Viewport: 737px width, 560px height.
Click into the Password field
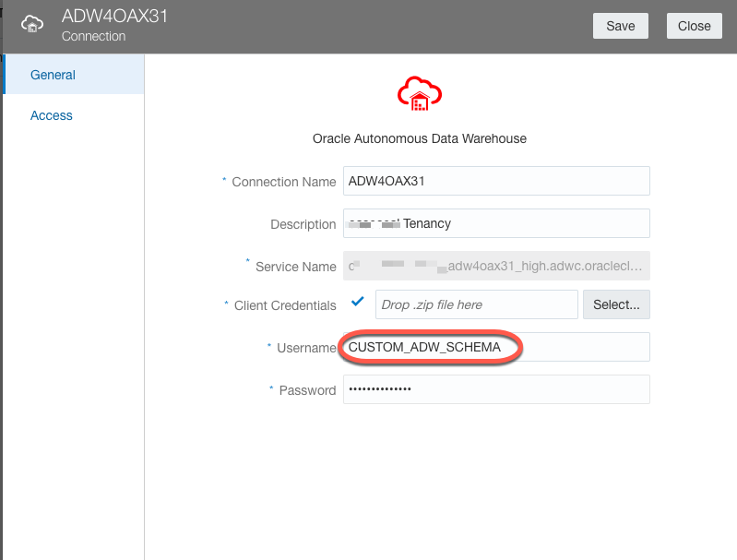click(496, 389)
